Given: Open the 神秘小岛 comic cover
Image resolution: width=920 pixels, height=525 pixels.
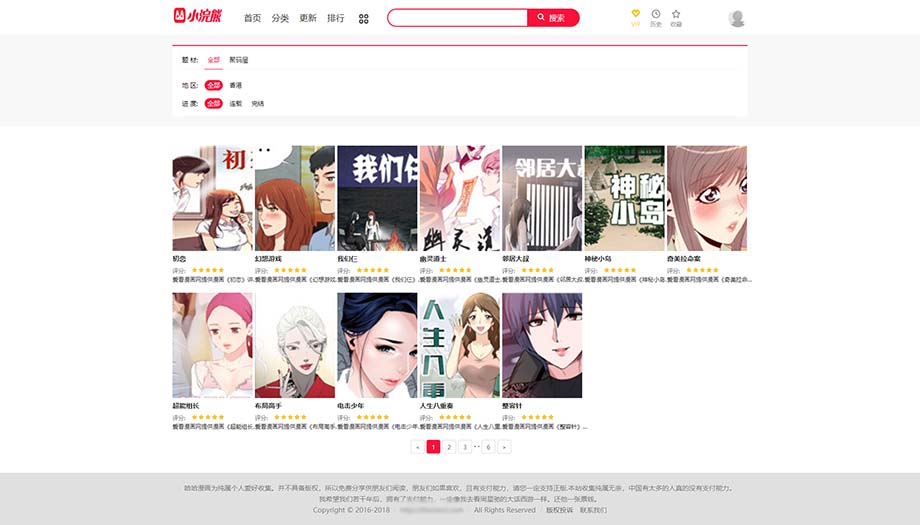Looking at the screenshot, I should click(624, 198).
